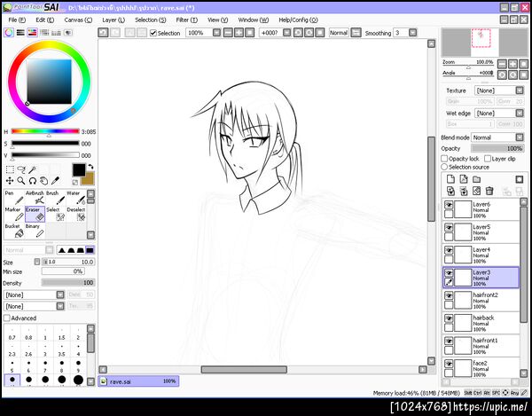
Task: Adjust the layer Opacity slider
Action: (497, 148)
